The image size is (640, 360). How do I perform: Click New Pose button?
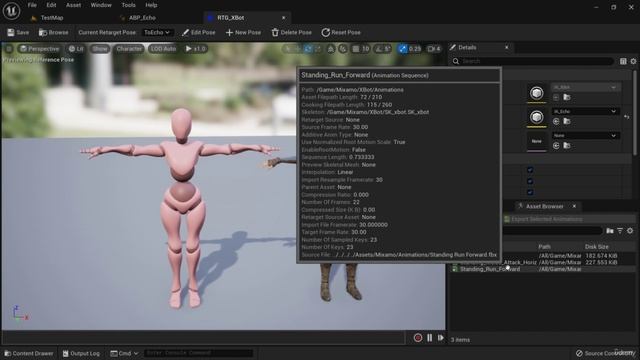(x=243, y=32)
